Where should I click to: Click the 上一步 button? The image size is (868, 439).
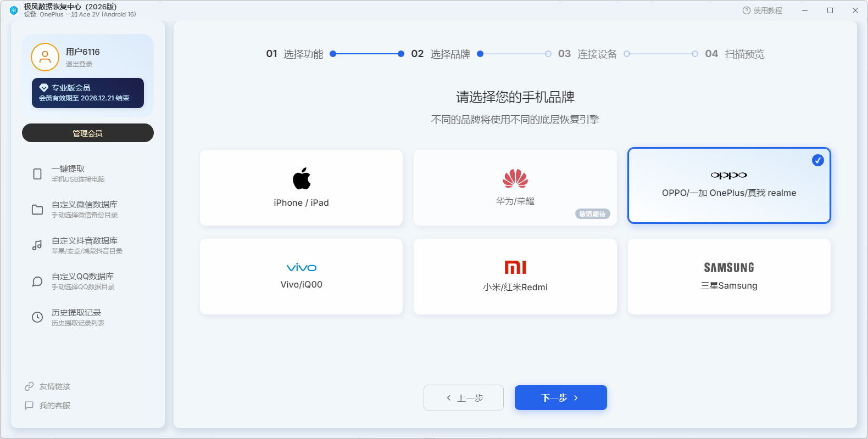[x=464, y=397]
